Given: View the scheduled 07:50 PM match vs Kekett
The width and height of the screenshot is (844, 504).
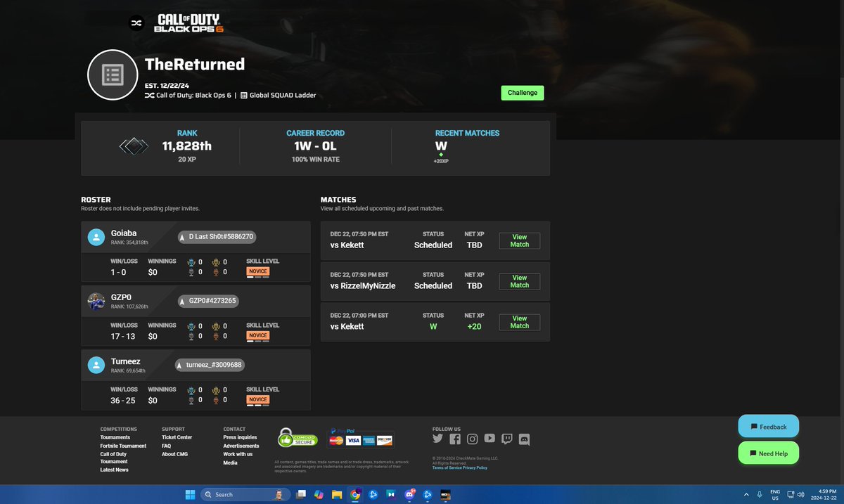Looking at the screenshot, I should (520, 240).
